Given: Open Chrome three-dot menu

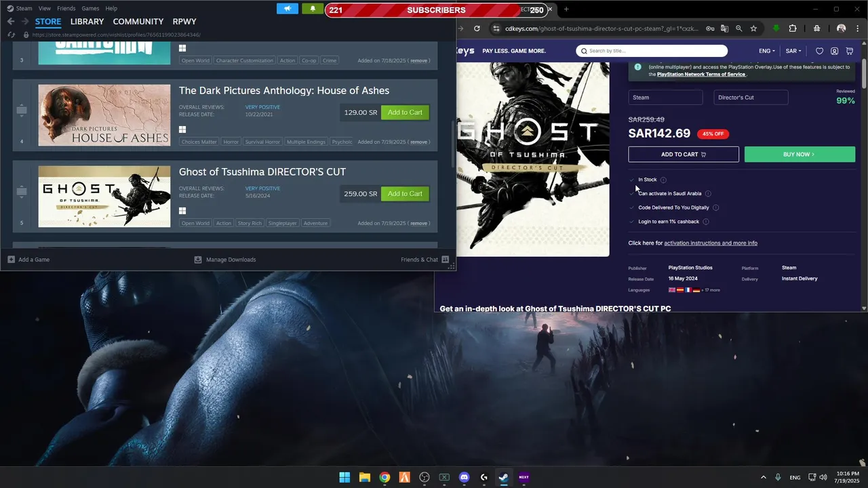Looking at the screenshot, I should 857,28.
